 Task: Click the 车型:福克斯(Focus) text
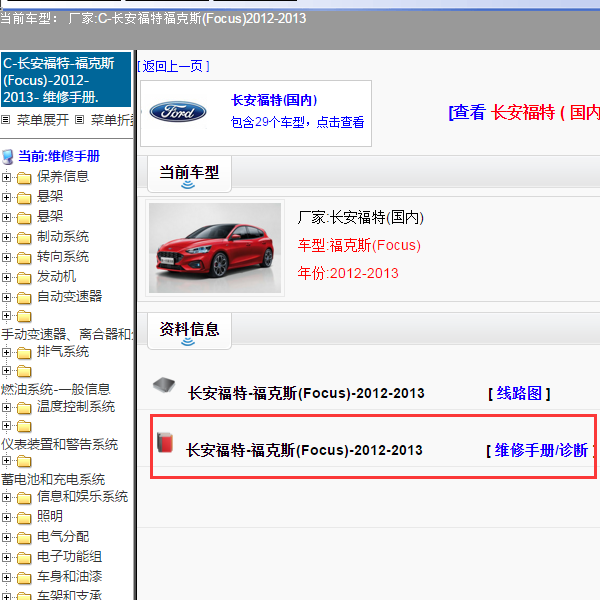359,245
